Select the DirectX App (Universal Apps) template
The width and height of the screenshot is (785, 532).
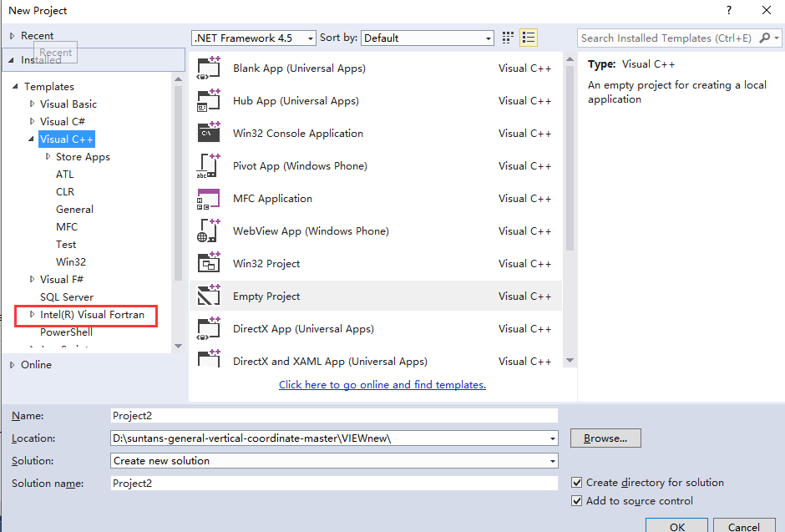[208, 328]
